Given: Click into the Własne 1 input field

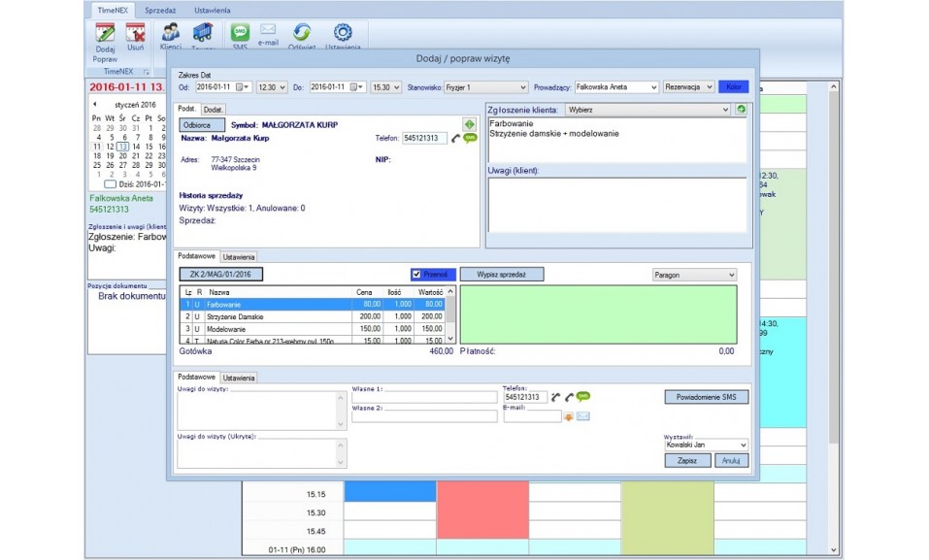Looking at the screenshot, I should [x=423, y=397].
